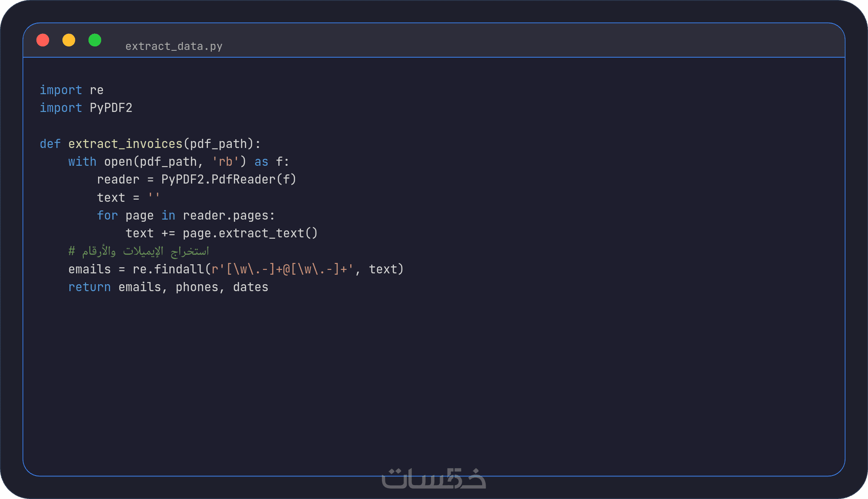The image size is (868, 499).
Task: Click the 'import re' line
Action: [x=72, y=90]
